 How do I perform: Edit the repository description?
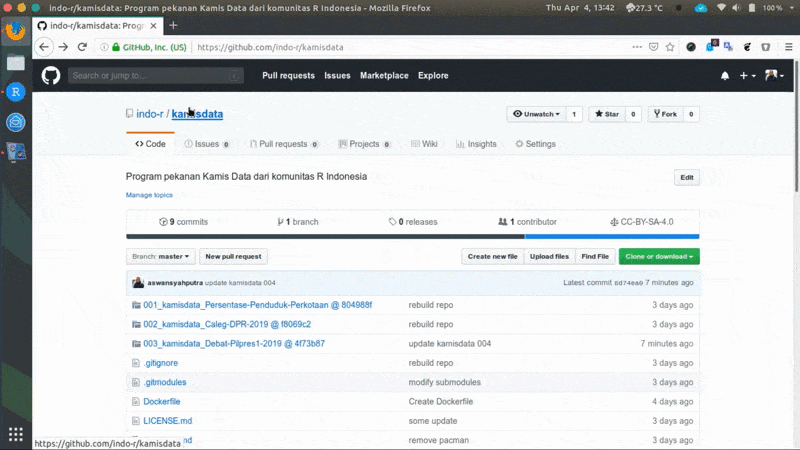click(x=687, y=178)
